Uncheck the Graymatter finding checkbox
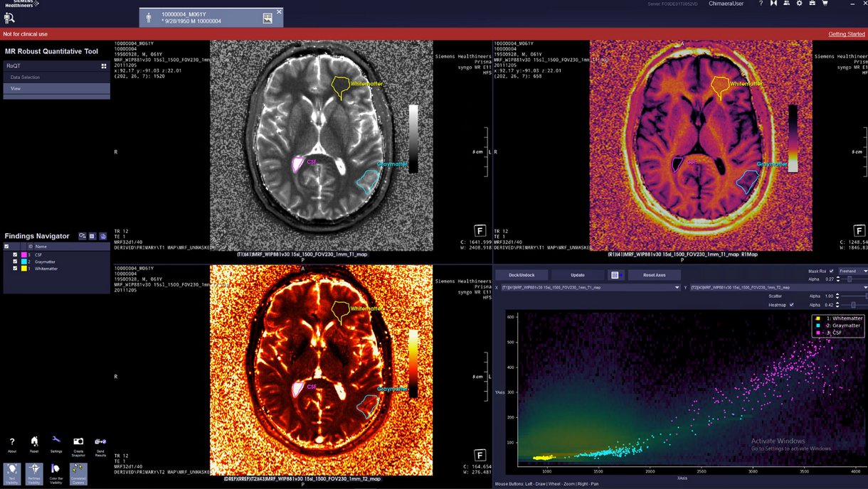Viewport: 868px width, 489px height. (15, 262)
